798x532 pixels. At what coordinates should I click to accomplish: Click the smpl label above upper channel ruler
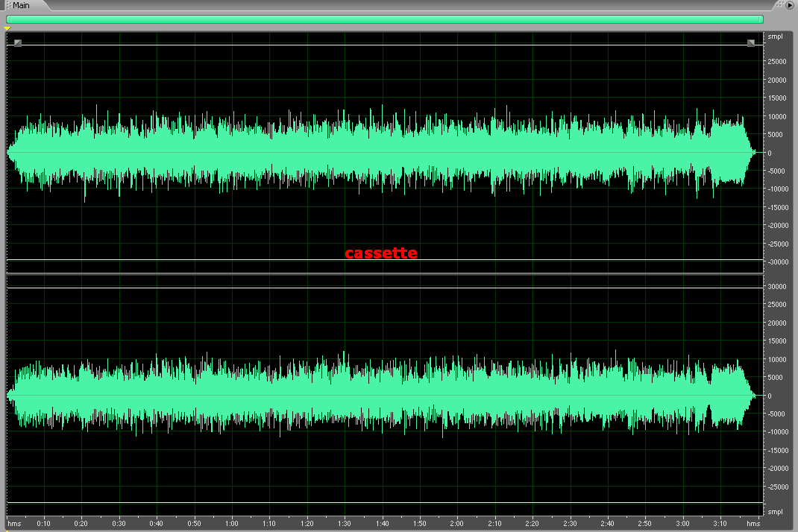(775, 37)
